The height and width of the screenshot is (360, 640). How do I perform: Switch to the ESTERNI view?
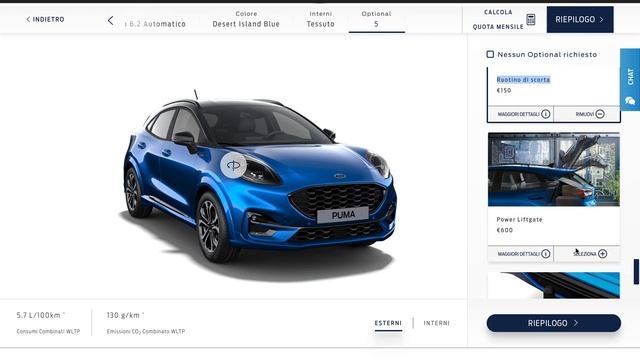tap(388, 323)
